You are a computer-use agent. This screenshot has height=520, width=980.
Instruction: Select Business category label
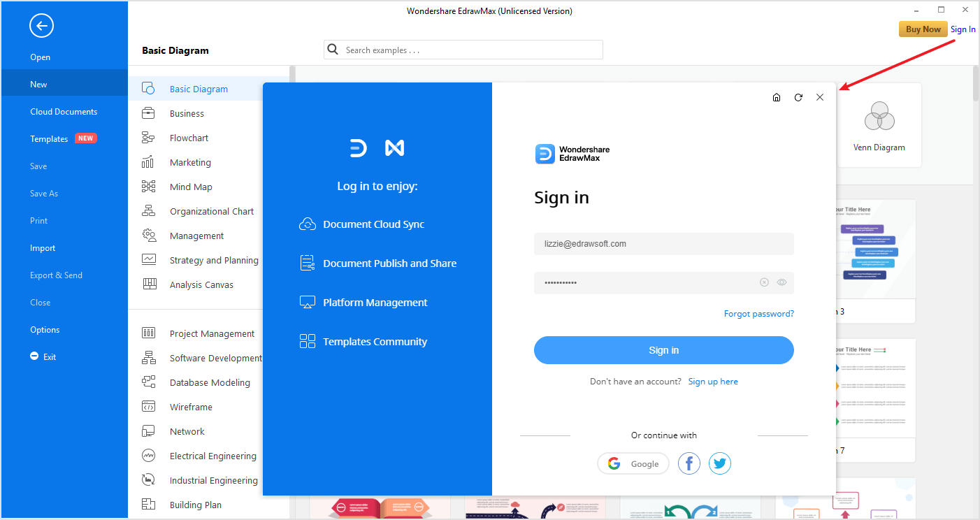(x=187, y=113)
